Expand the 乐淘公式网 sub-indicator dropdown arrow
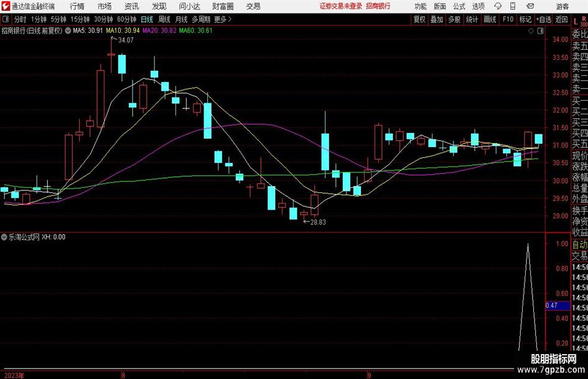 (4, 236)
